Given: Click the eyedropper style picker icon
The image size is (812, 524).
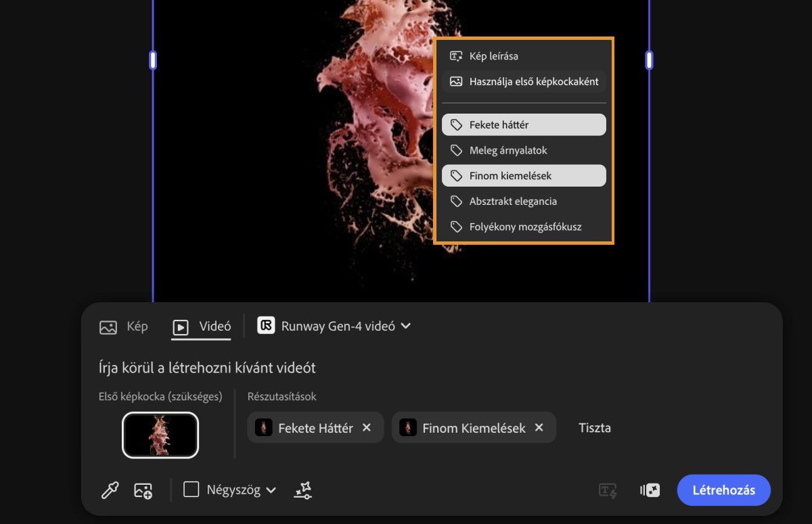Looking at the screenshot, I should click(110, 490).
